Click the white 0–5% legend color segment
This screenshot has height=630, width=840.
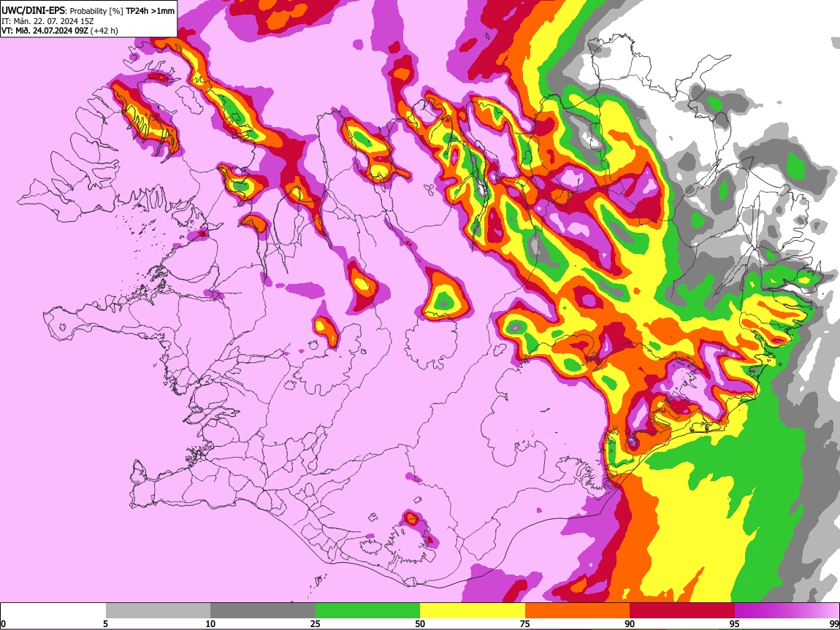click(53, 611)
